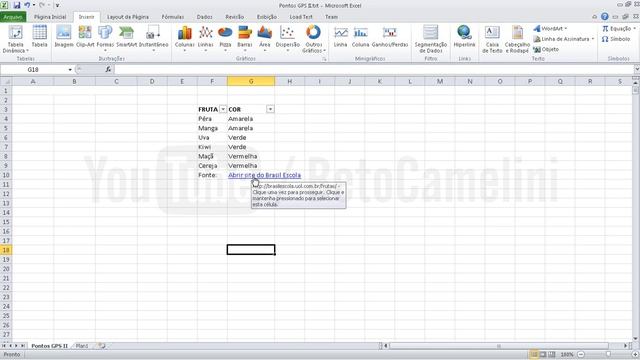Switch to Página Inicial tab

pos(50,17)
